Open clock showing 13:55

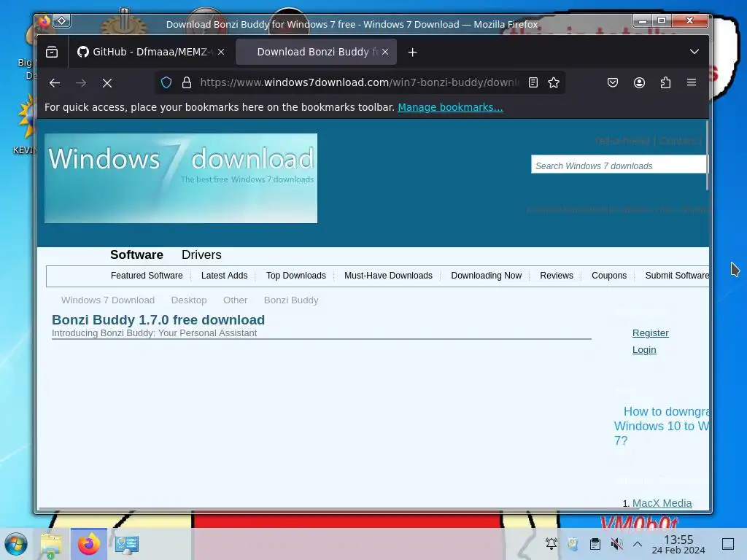[678, 544]
